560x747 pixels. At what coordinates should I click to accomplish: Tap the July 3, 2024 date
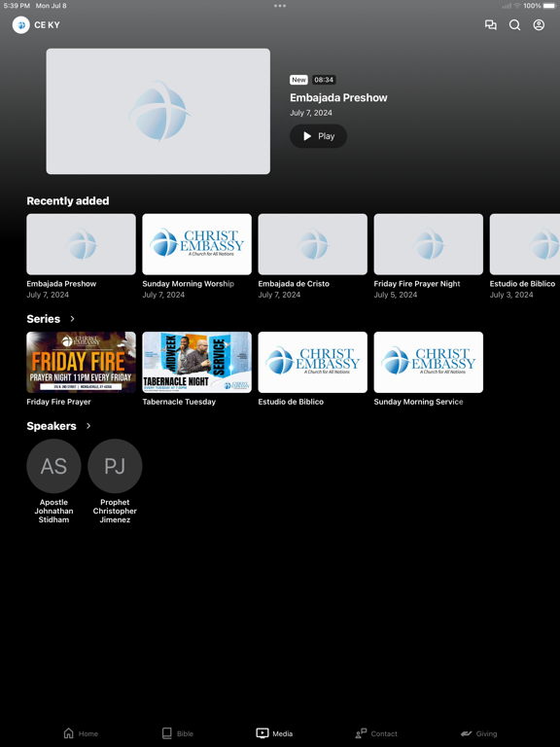pos(511,295)
